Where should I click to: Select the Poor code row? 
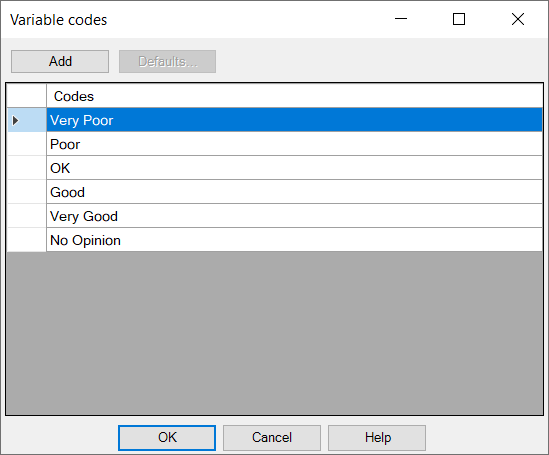(294, 144)
